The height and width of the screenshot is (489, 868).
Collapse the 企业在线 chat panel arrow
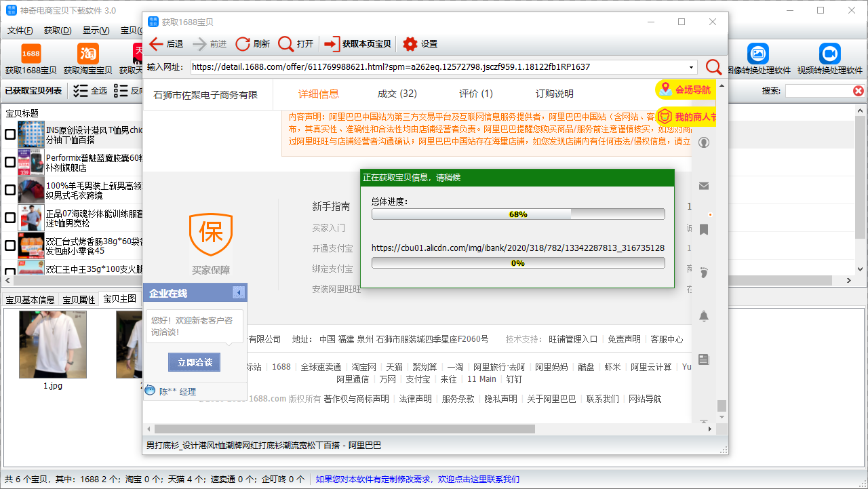[x=238, y=293]
